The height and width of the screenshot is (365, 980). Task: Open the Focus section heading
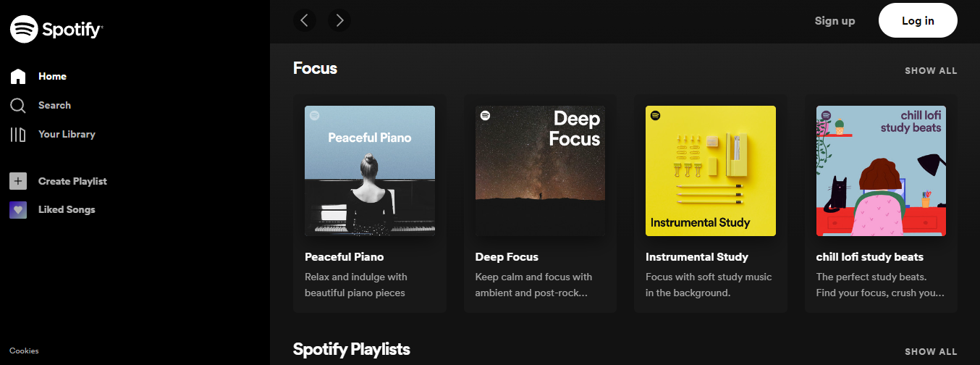click(315, 68)
